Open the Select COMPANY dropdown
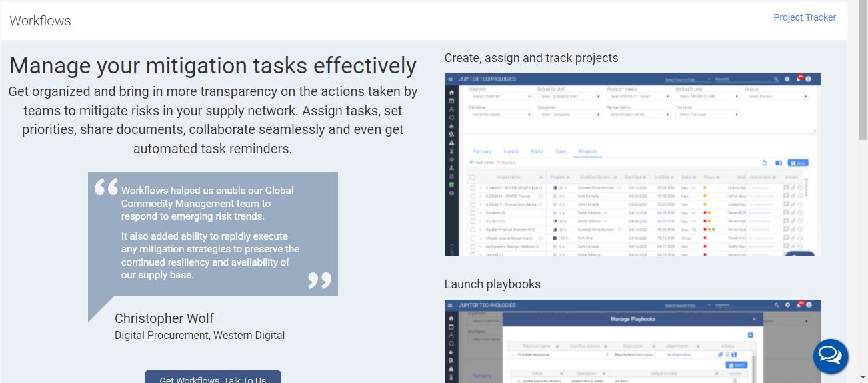The height and width of the screenshot is (383, 868). 500,97
